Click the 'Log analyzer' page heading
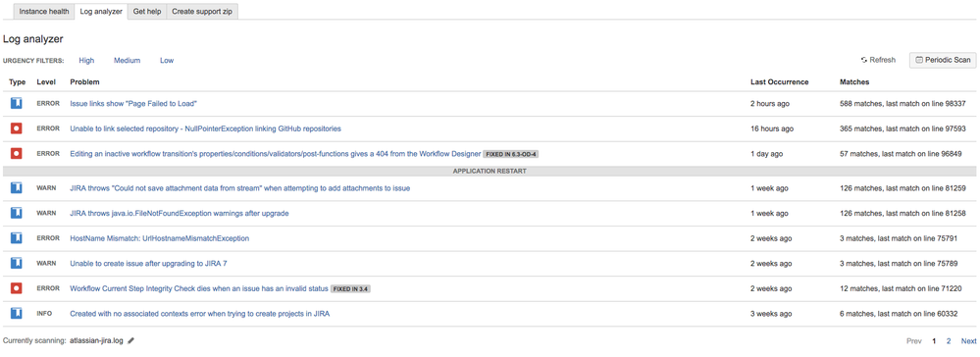Viewport: 980px width, 357px height. (33, 39)
